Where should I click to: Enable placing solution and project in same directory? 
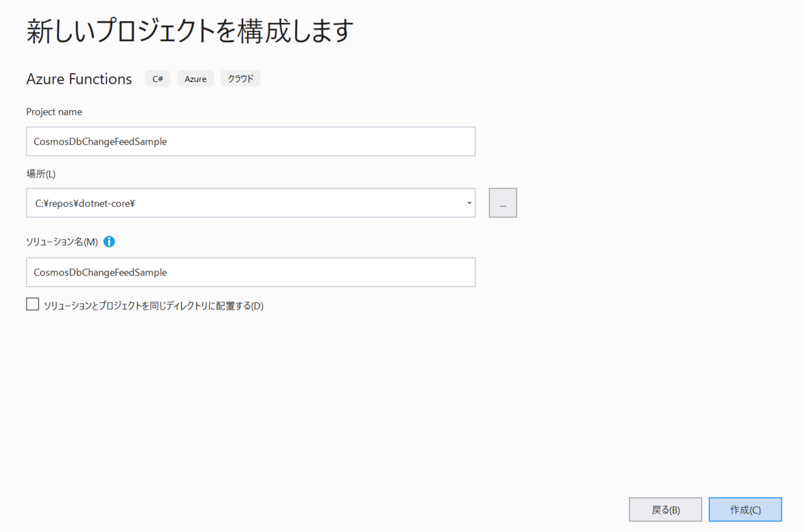point(32,305)
